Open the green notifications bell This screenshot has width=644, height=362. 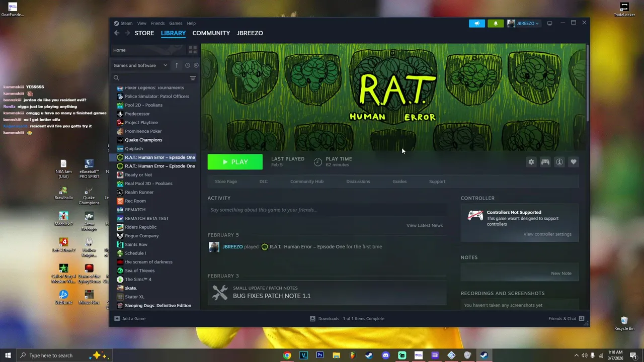496,23
